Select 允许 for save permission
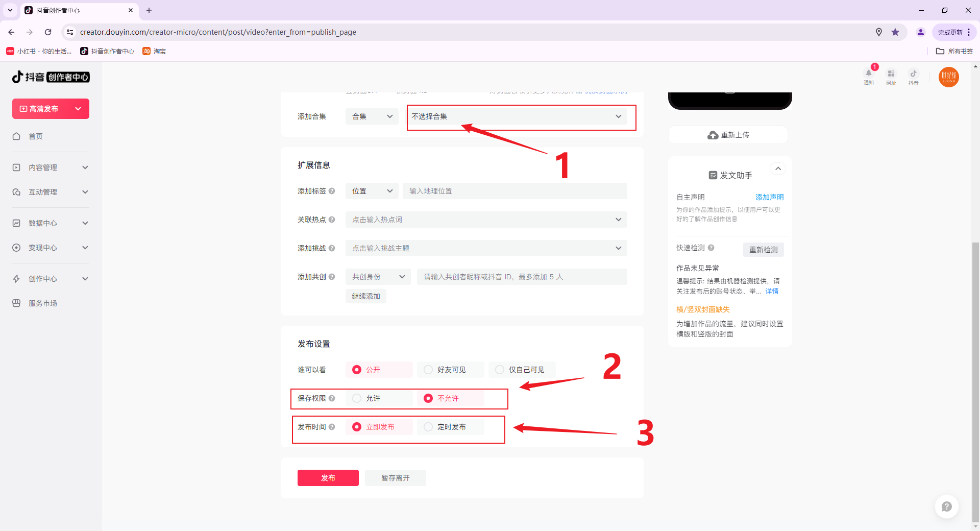Screen dimensions: 980x531 [357, 398]
